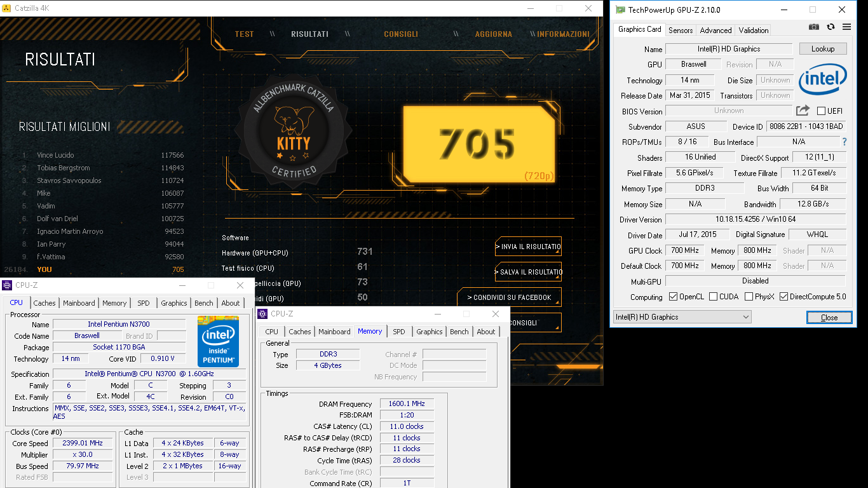Click the Core Speed value 2399.01 MHz
Screen dimensions: 868x488
[x=83, y=443]
